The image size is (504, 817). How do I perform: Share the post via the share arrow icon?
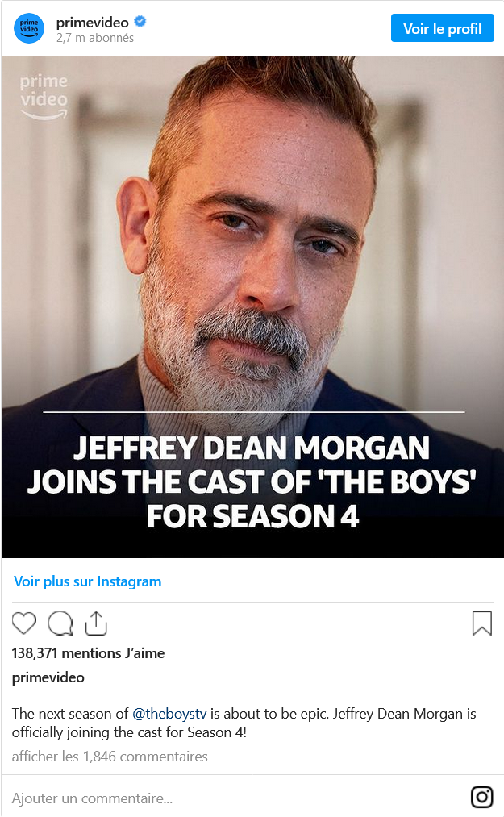pos(96,623)
